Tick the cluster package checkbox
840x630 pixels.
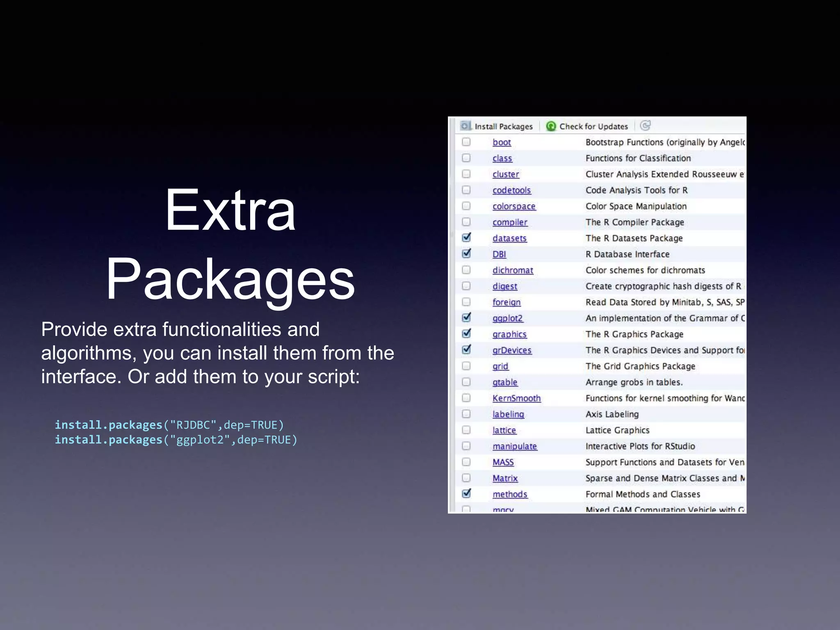(x=466, y=174)
